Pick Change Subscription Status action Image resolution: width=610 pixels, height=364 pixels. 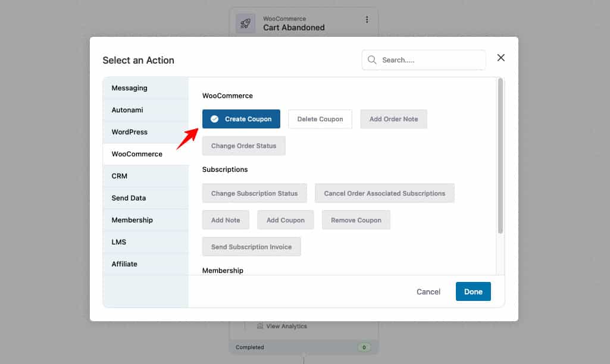pos(255,193)
